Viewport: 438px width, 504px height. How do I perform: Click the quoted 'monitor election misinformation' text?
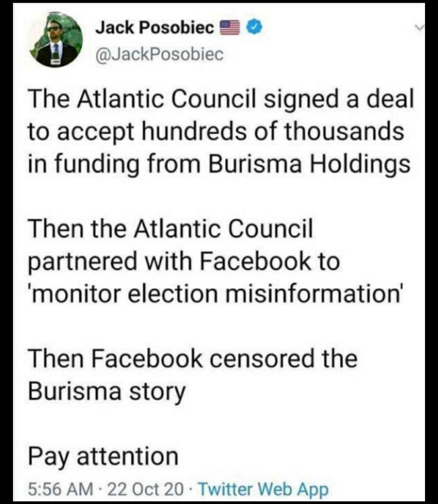216,294
